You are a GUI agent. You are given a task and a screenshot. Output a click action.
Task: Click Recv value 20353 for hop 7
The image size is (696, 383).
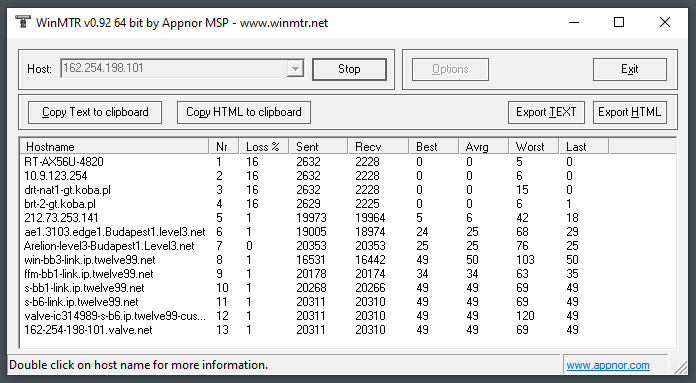[370, 246]
